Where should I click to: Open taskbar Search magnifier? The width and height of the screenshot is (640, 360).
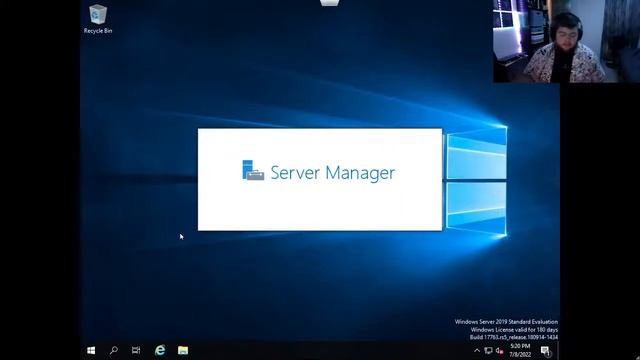pyautogui.click(x=114, y=350)
